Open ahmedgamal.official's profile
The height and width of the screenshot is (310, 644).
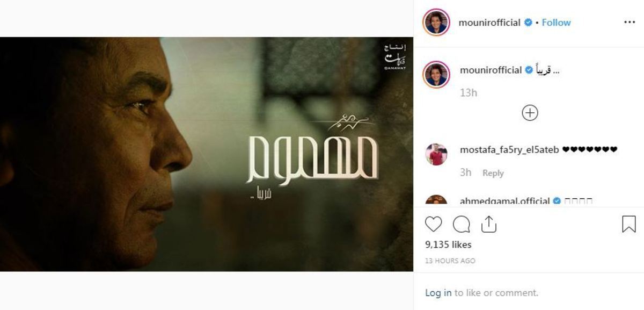pos(504,201)
